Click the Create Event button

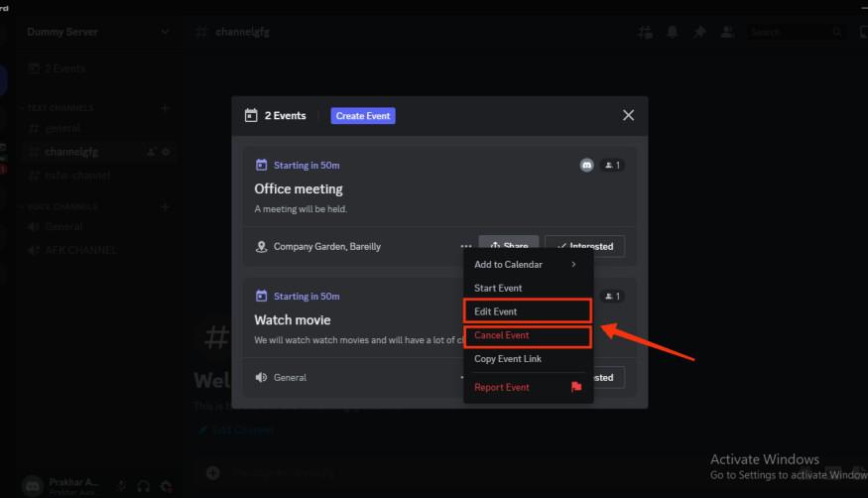click(363, 116)
